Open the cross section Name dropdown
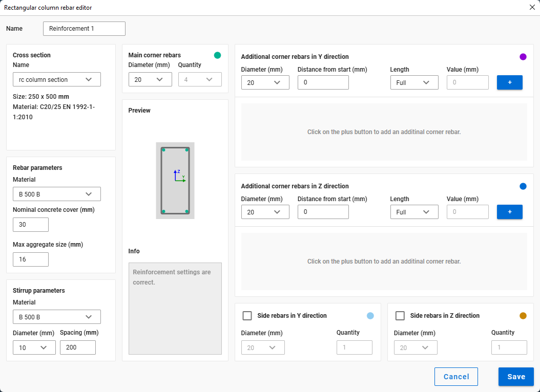 pos(56,79)
